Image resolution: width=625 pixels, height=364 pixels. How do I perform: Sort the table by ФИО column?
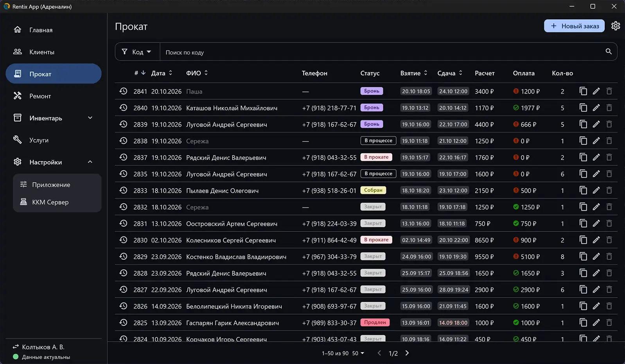197,73
